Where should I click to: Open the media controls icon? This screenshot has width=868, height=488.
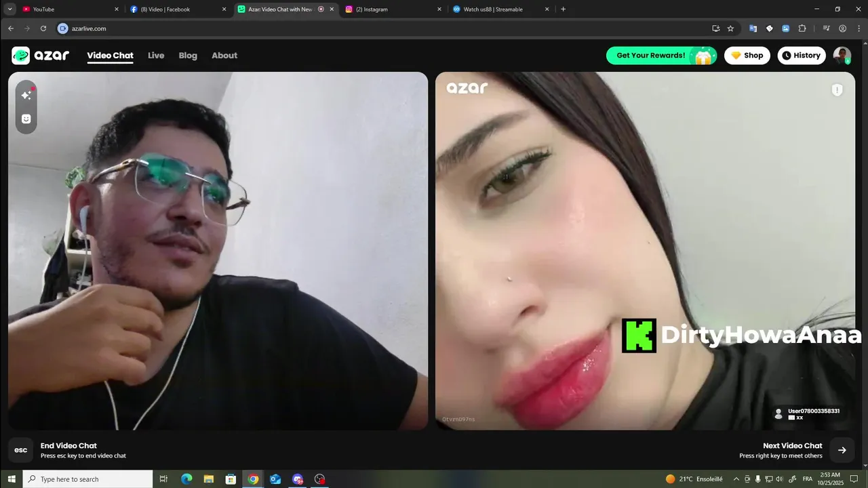[826, 28]
